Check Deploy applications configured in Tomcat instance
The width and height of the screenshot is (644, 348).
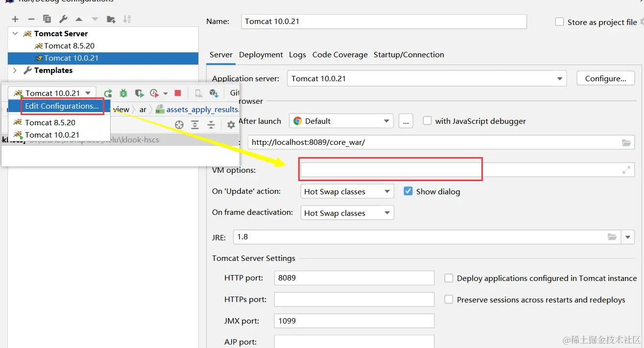[x=449, y=278]
